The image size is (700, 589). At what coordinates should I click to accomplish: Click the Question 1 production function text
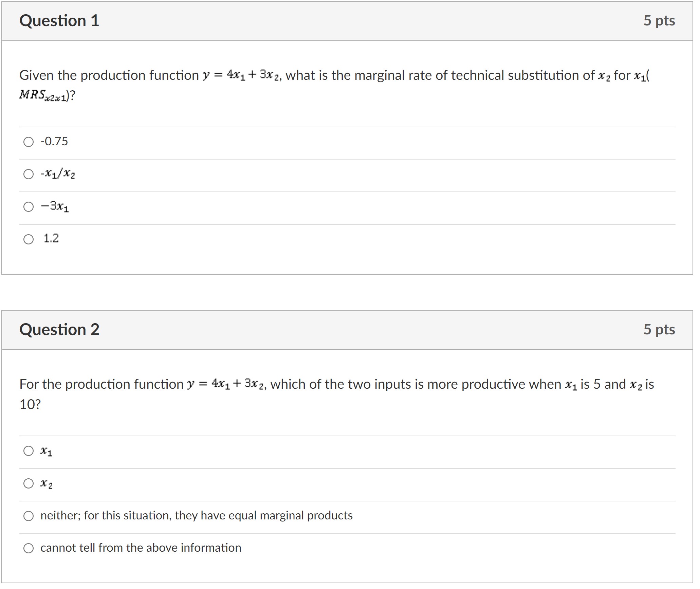tap(238, 75)
